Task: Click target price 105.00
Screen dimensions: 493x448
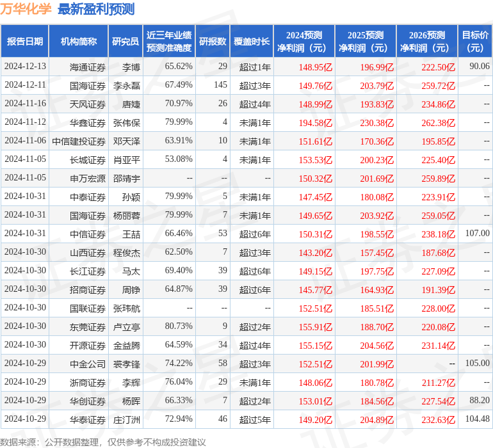Action: [477, 363]
